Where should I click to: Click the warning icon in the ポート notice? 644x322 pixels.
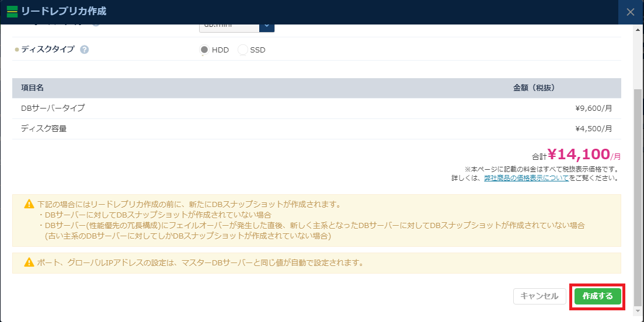click(x=29, y=262)
